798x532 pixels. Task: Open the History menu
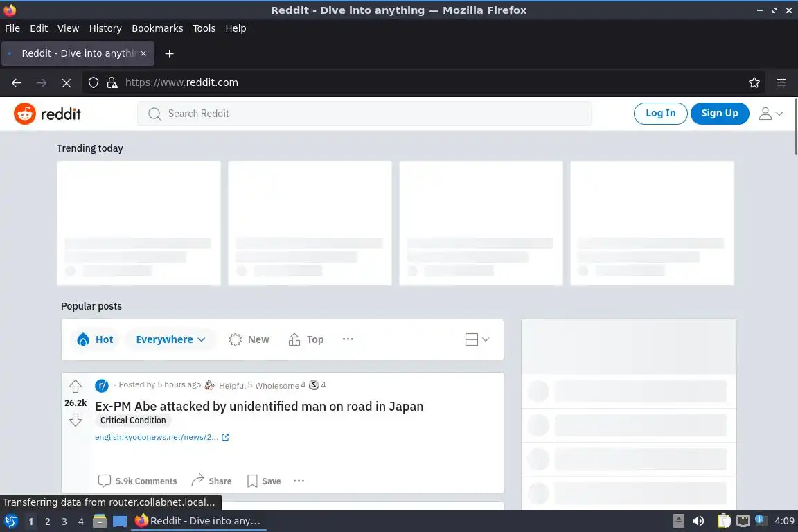[105, 28]
